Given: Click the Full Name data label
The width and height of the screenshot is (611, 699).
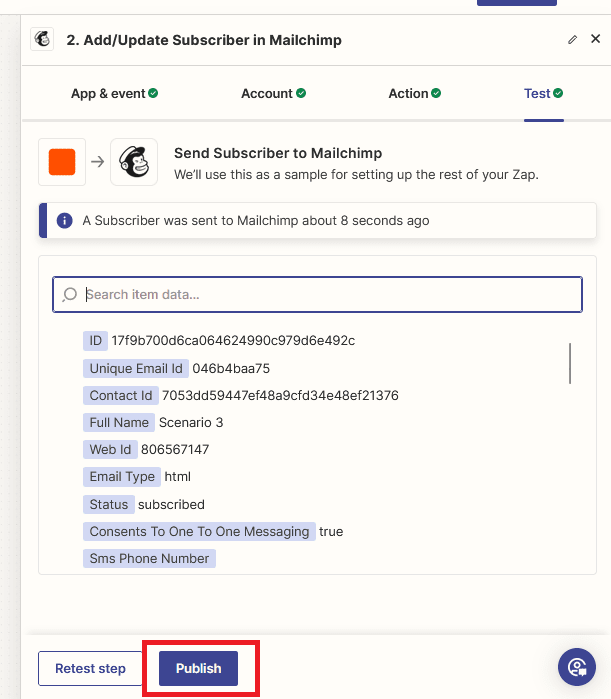Looking at the screenshot, I should pyautogui.click(x=119, y=422).
